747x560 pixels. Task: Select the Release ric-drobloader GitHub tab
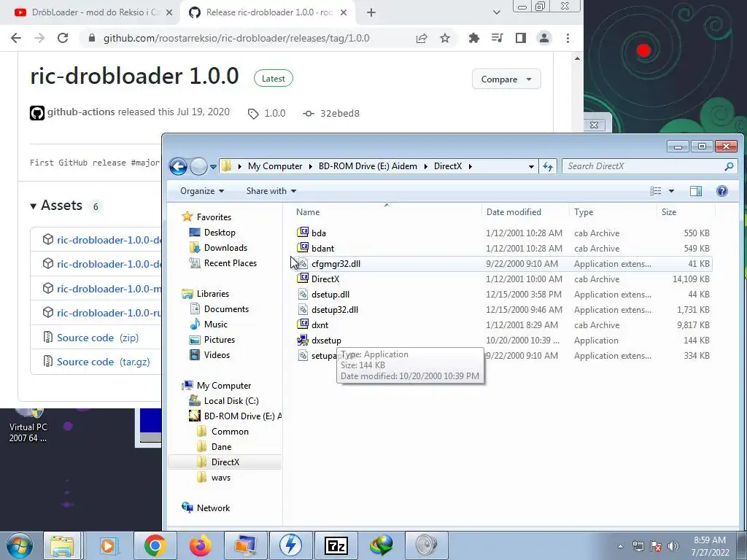click(269, 12)
